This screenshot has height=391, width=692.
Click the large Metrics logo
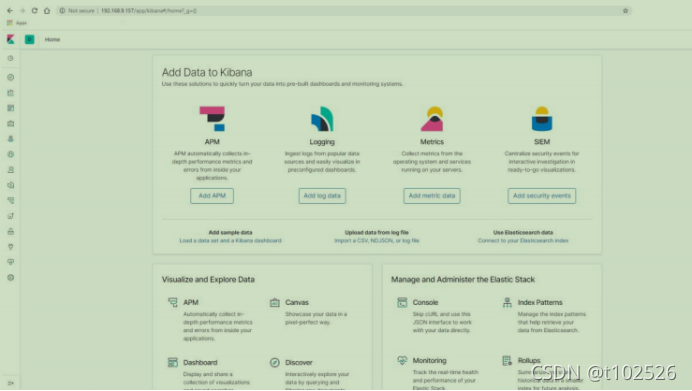[432, 119]
